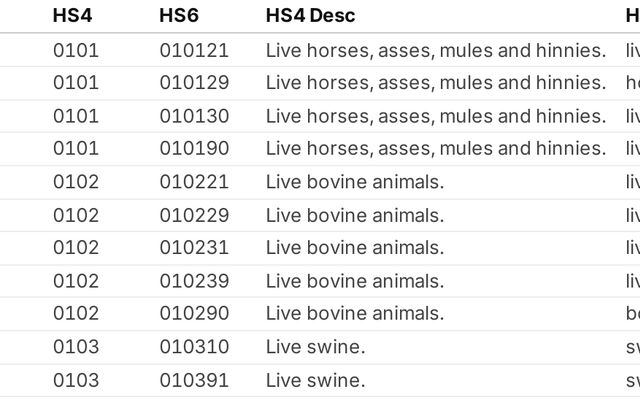Viewport: 640px width, 400px height.
Task: Select the HS6 code 010310 cell
Action: coord(194,347)
